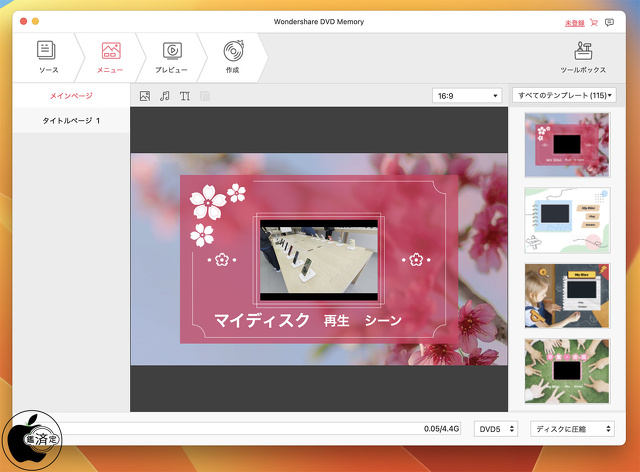Choose the notebook doodle template thumbnail
The image size is (640, 472).
[567, 220]
